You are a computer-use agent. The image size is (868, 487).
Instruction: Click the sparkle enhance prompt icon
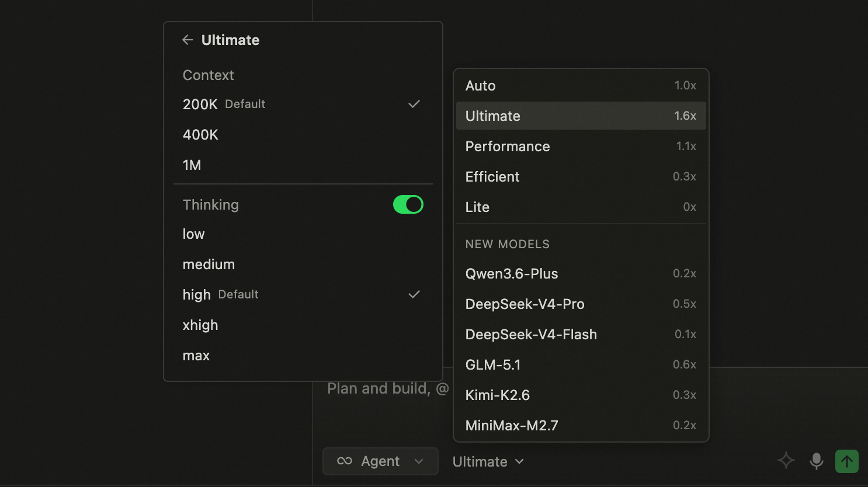click(786, 461)
